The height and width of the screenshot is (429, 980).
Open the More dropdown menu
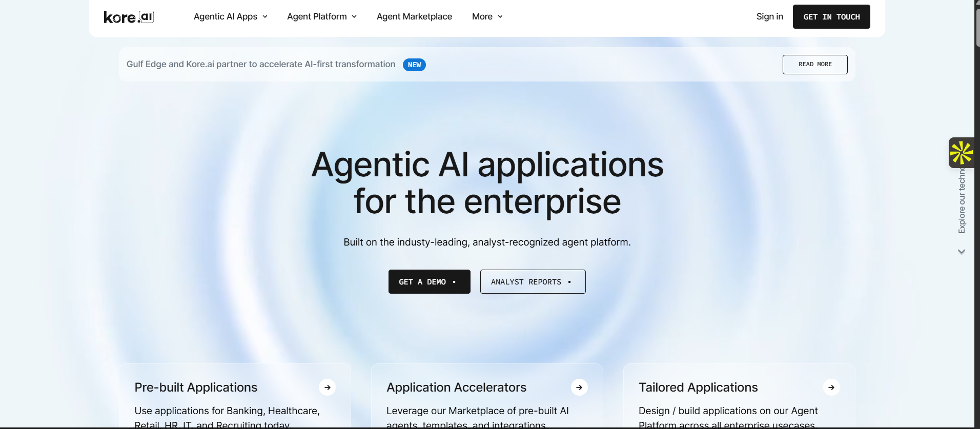coord(487,16)
